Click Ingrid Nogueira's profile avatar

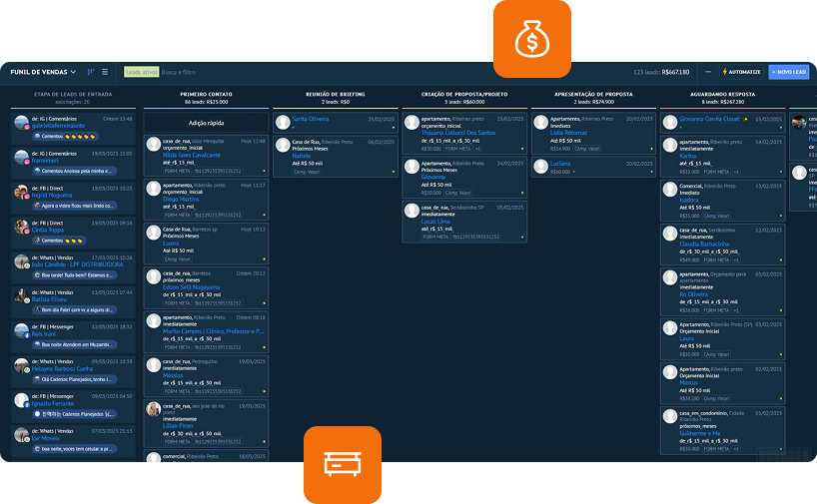[x=22, y=191]
